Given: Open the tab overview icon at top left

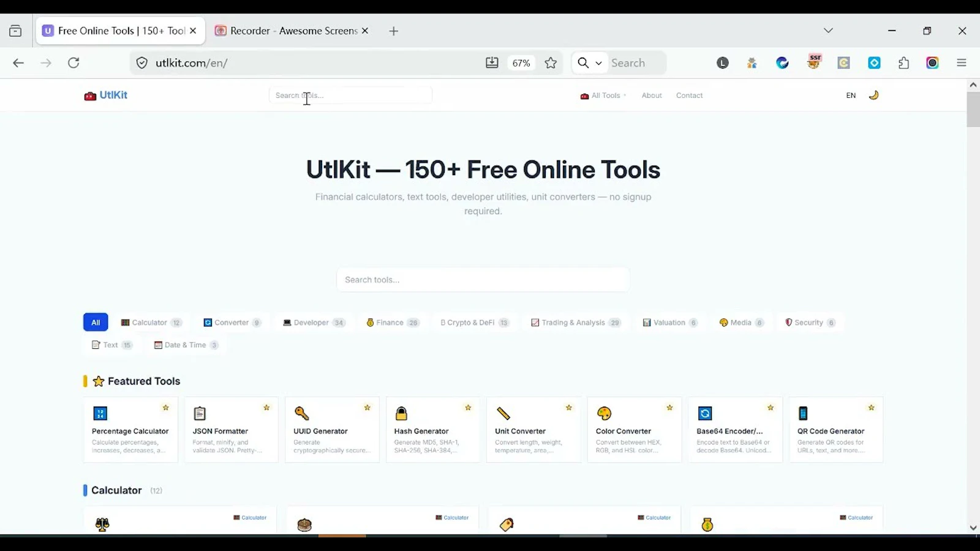Looking at the screenshot, I should point(15,31).
